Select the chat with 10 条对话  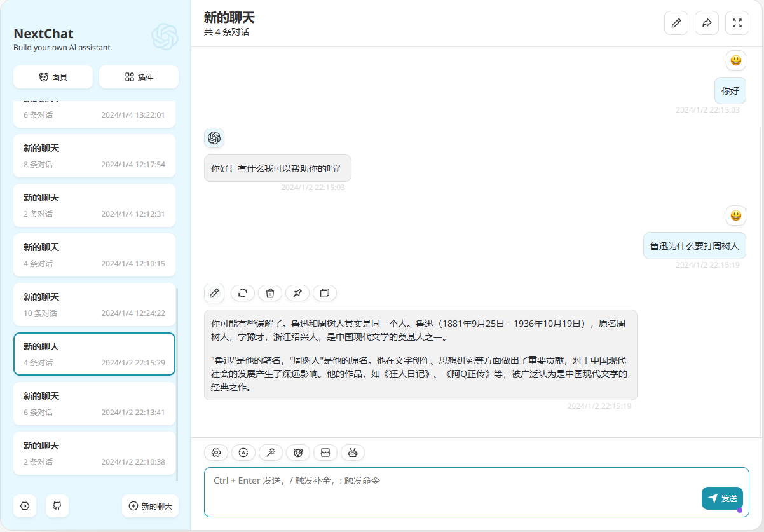point(94,304)
